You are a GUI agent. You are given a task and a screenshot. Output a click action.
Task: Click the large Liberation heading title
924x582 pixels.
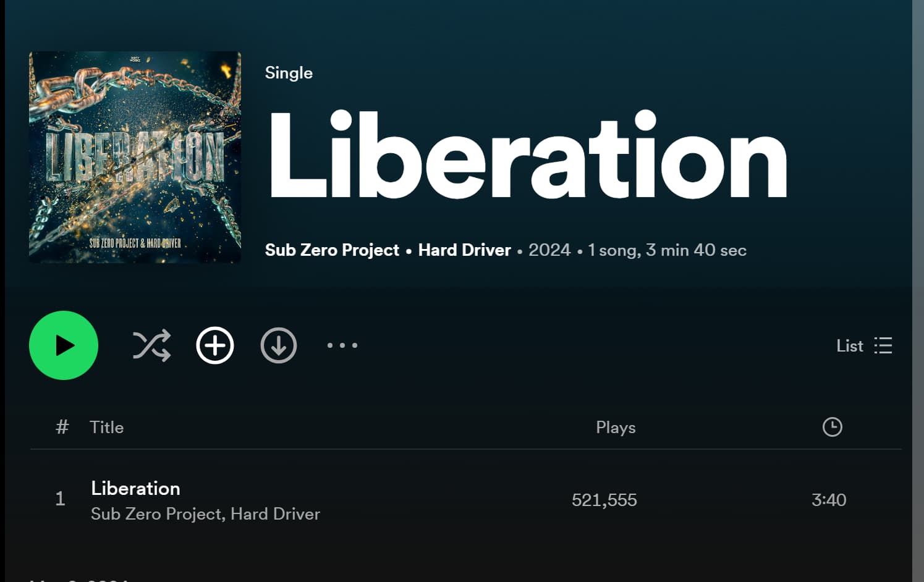point(528,155)
